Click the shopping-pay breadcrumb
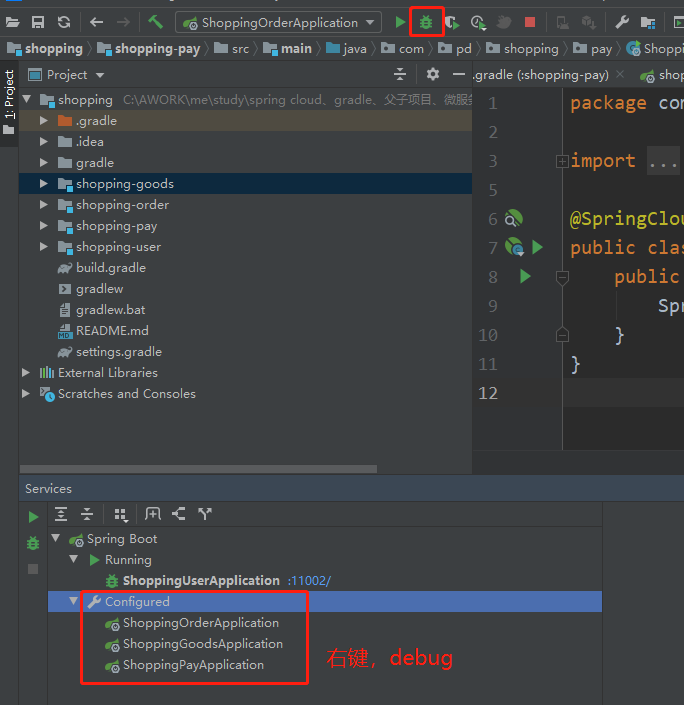This screenshot has width=684, height=705. click(x=149, y=49)
